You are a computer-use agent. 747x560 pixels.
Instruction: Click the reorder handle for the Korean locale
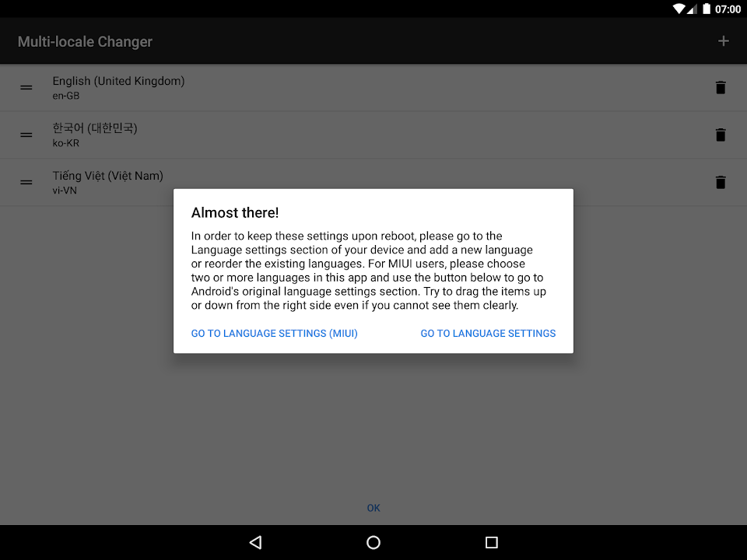click(26, 135)
